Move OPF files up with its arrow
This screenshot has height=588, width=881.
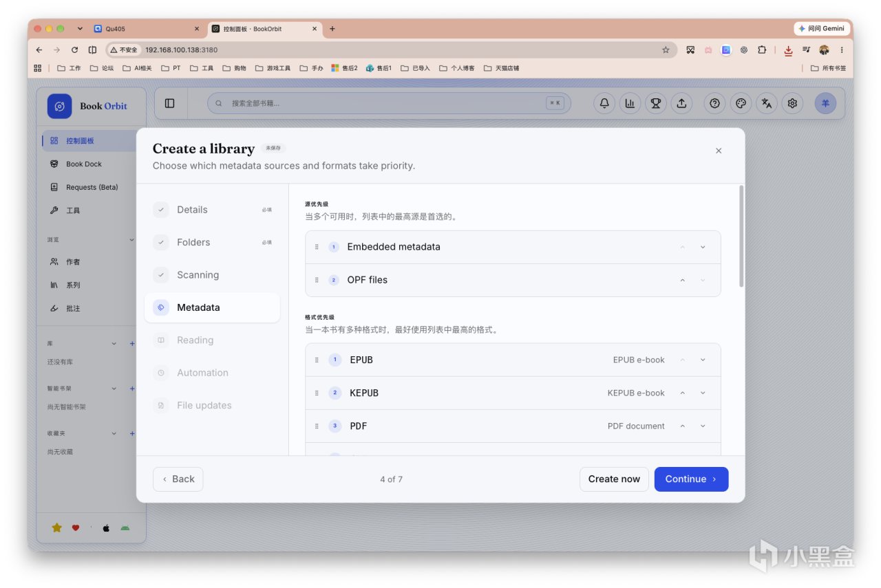pyautogui.click(x=683, y=280)
